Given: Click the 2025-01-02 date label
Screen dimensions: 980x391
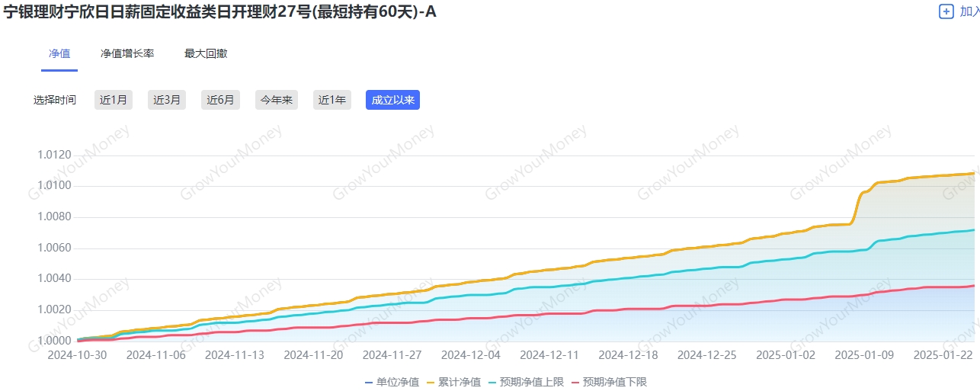Looking at the screenshot, I should click(786, 355).
